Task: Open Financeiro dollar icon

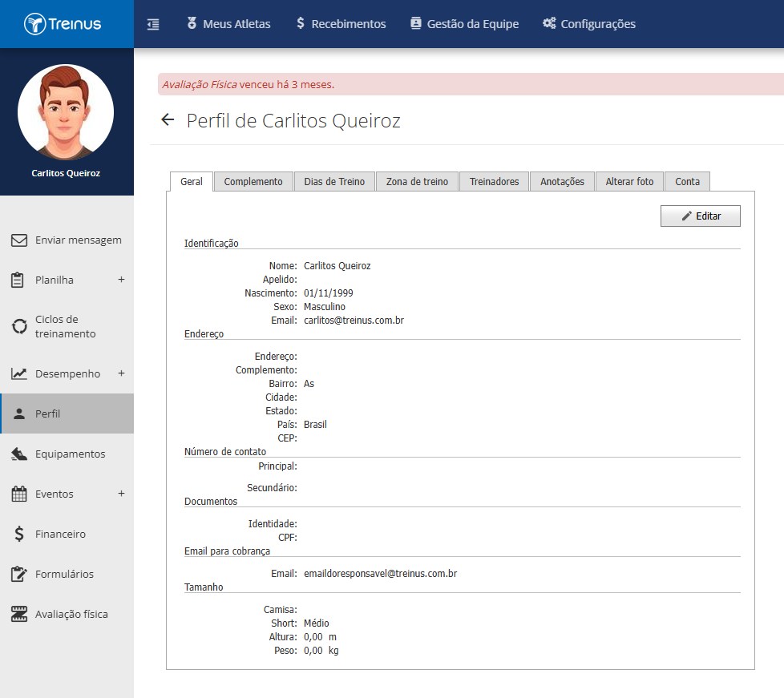Action: (x=19, y=534)
